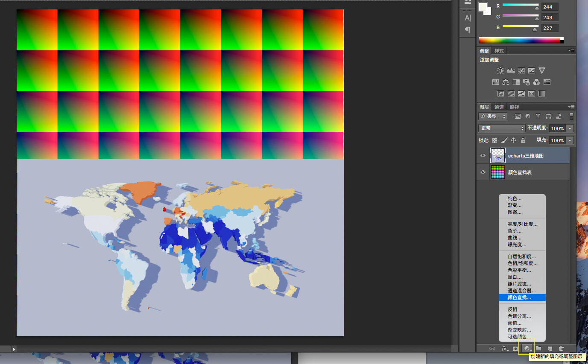The height and width of the screenshot is (364, 588).
Task: Add a Photo Filter adjustment camera icon
Action: [527, 82]
